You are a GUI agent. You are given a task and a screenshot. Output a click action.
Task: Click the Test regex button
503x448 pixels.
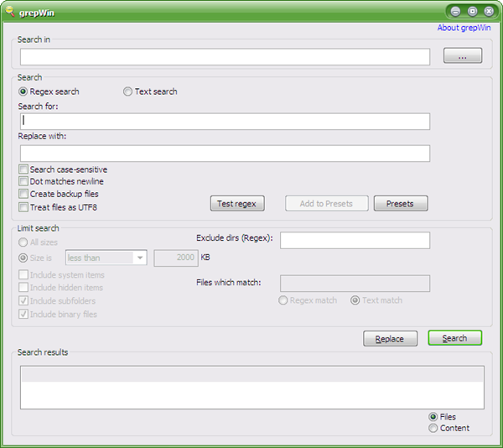tap(237, 204)
